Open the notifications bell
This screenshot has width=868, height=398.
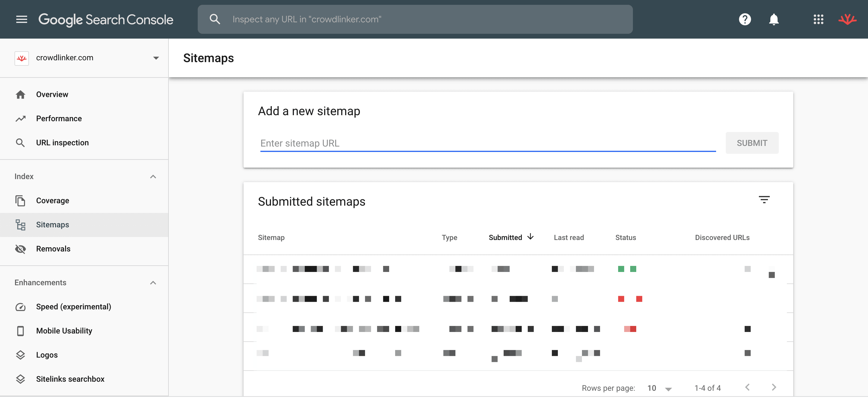coord(774,19)
